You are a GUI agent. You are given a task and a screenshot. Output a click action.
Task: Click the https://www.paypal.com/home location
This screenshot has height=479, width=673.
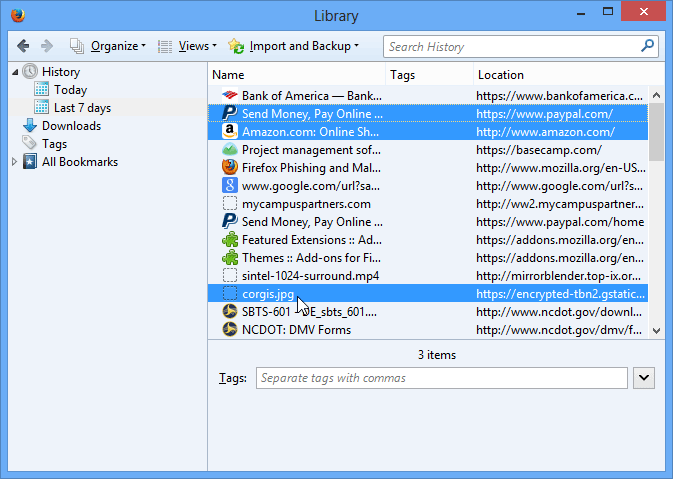[560, 221]
